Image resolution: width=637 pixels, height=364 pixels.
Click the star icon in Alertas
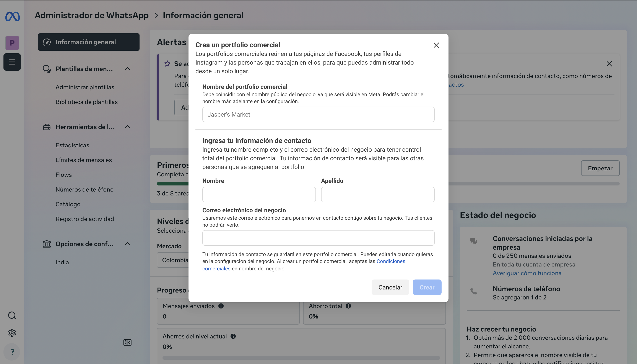pos(167,63)
